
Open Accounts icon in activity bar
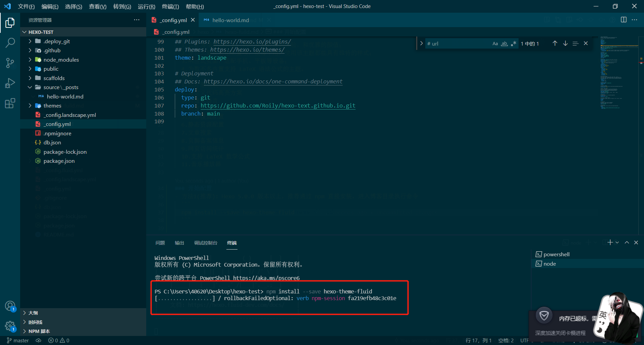pyautogui.click(x=10, y=306)
